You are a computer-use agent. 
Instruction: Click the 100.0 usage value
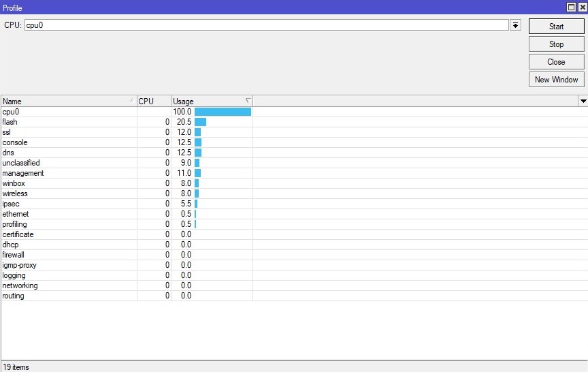pyautogui.click(x=182, y=112)
